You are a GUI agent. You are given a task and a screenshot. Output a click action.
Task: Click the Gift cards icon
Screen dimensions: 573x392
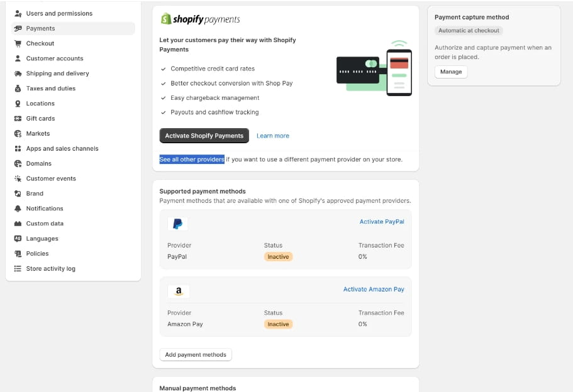(x=18, y=118)
